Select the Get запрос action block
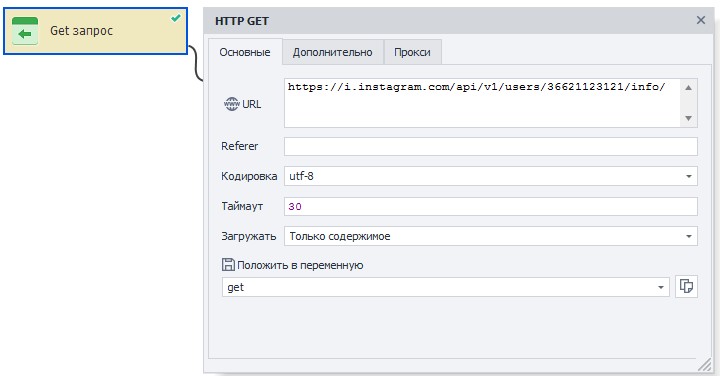Viewport: 720px width, 376px height. (x=96, y=31)
